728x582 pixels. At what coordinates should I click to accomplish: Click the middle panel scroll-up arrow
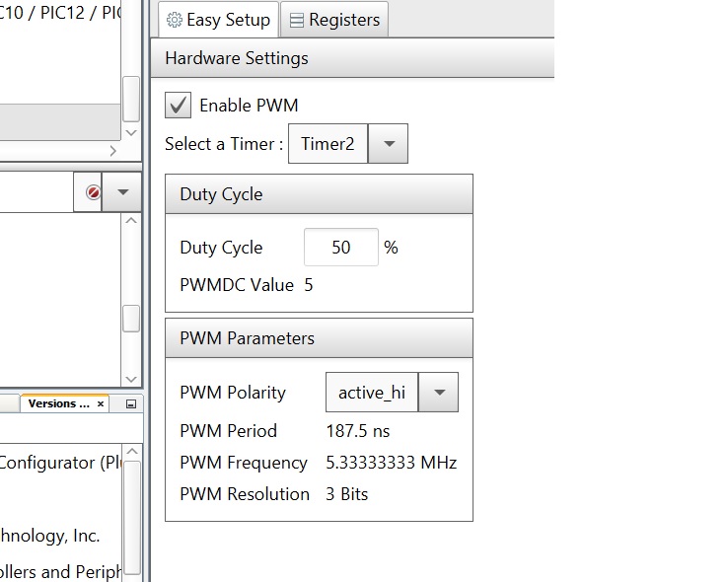coord(130,221)
